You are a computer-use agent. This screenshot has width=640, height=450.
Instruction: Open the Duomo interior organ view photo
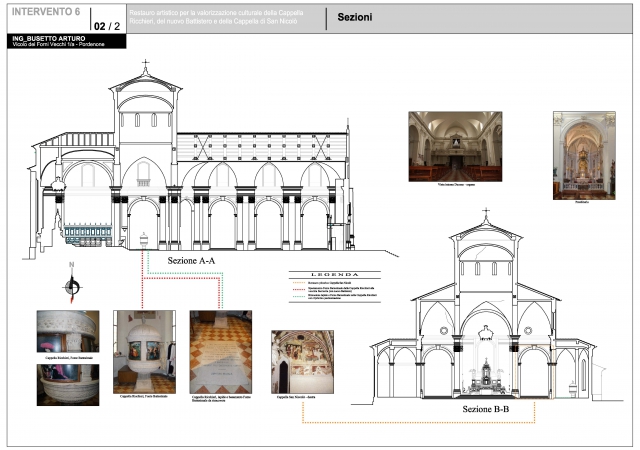(455, 146)
